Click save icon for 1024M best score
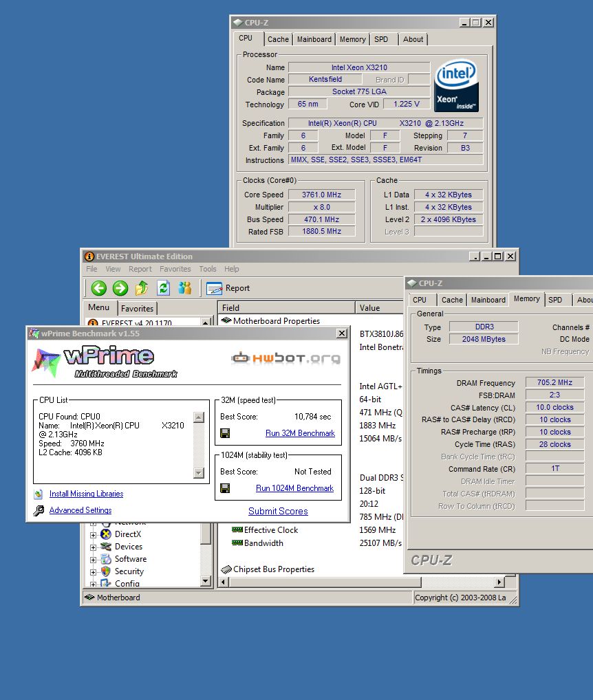The height and width of the screenshot is (700, 593). pos(225,488)
